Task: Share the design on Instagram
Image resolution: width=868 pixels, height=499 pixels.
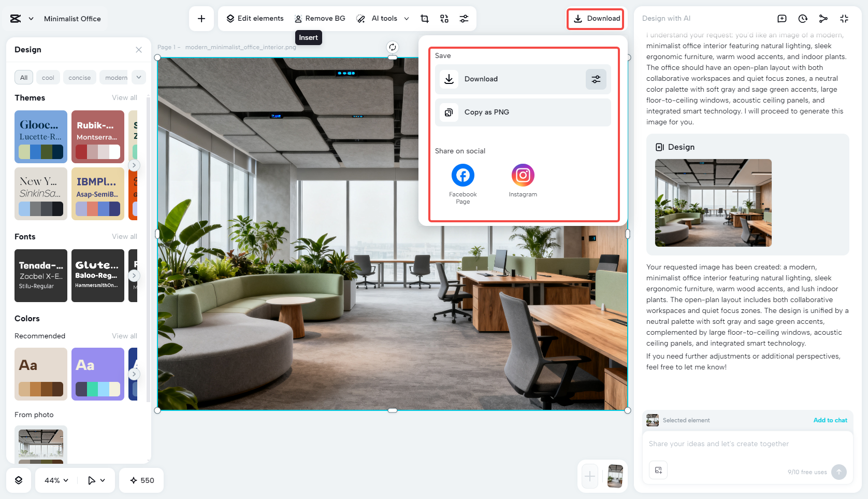Action: click(523, 175)
